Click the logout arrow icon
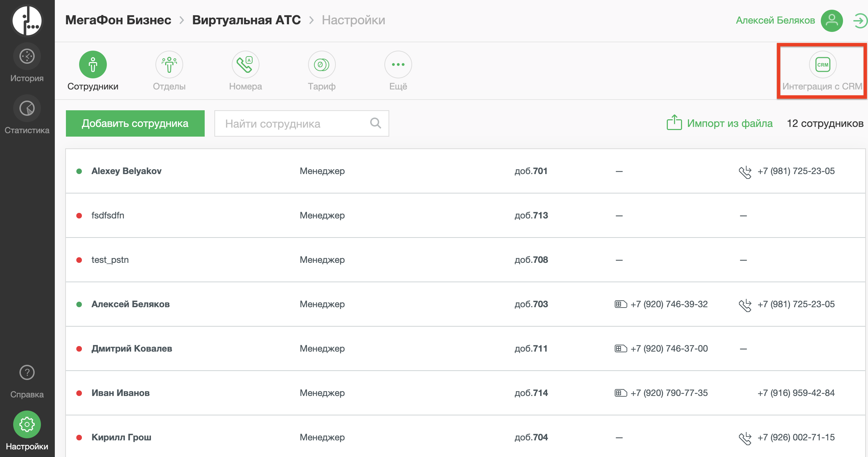The image size is (868, 457). (x=860, y=21)
